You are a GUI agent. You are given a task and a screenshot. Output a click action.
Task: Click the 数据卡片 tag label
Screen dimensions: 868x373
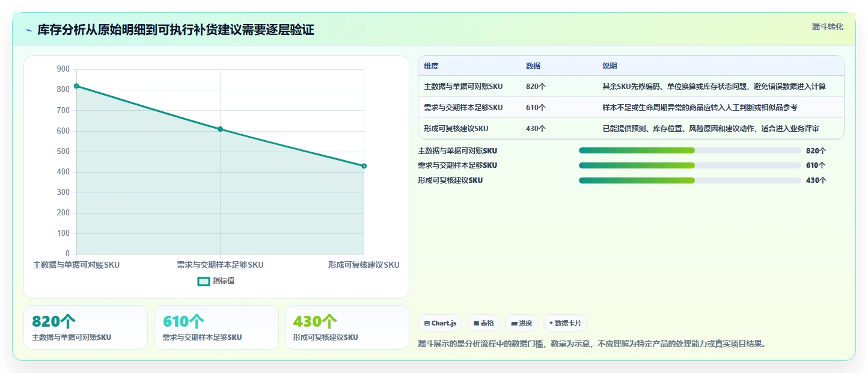568,323
